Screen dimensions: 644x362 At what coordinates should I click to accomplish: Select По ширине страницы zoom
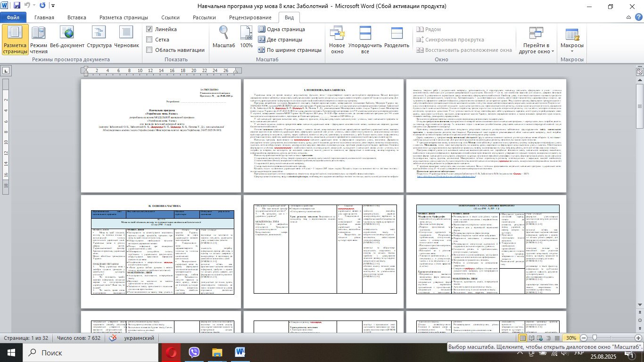click(289, 50)
